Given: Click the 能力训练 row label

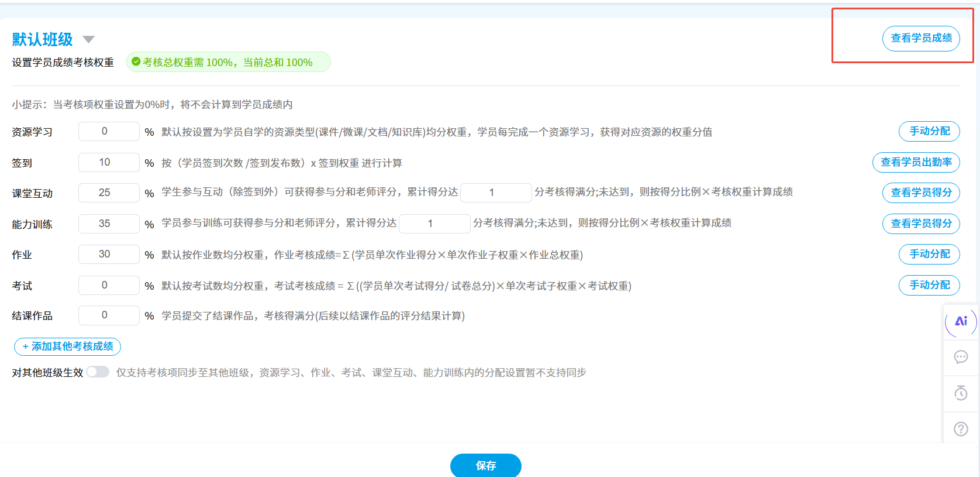Looking at the screenshot, I should coord(32,224).
